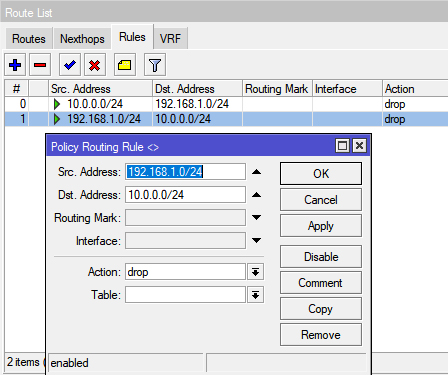The height and width of the screenshot is (375, 448).
Task: Click the Dst. Address input field
Action: (x=185, y=195)
